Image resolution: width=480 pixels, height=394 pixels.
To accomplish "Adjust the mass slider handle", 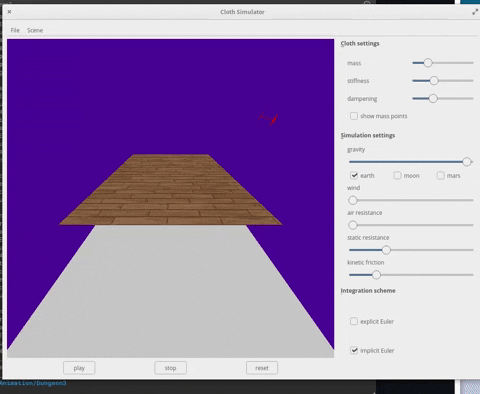I will click(x=428, y=63).
